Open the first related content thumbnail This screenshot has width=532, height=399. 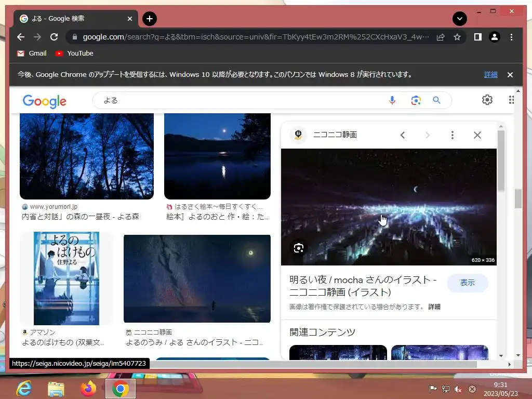338,353
